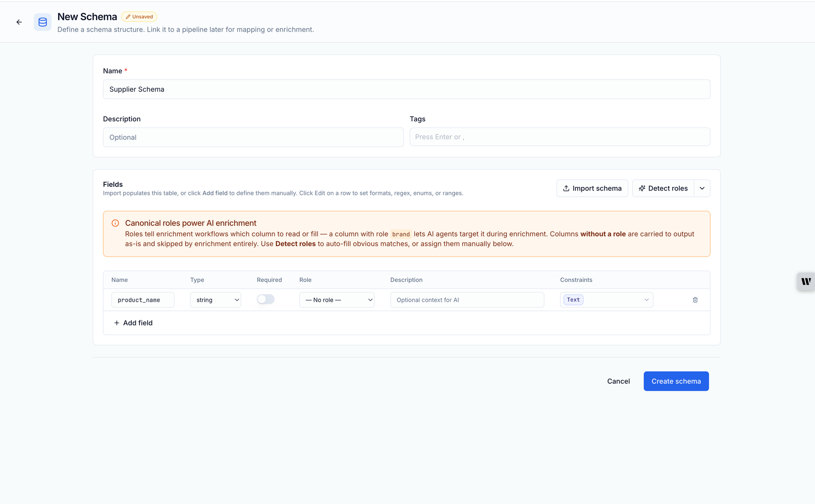The height and width of the screenshot is (504, 815).
Task: Click the Text constraint tag
Action: pos(573,300)
